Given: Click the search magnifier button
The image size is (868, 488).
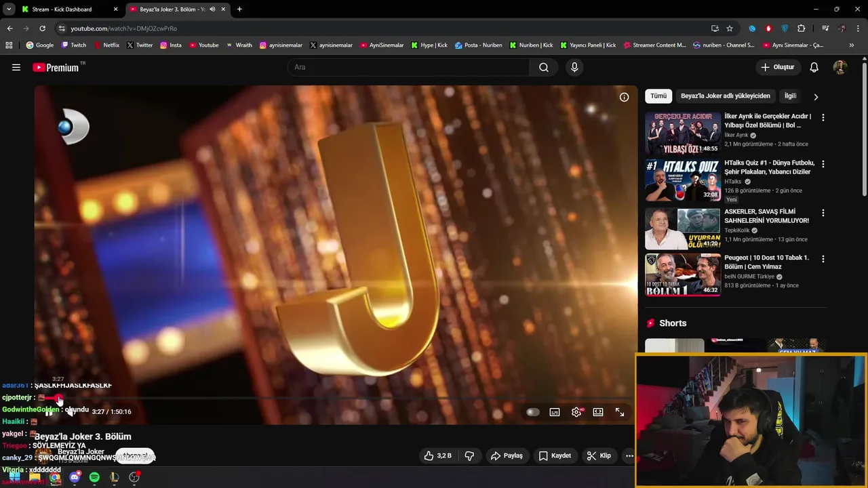Looking at the screenshot, I should (544, 67).
